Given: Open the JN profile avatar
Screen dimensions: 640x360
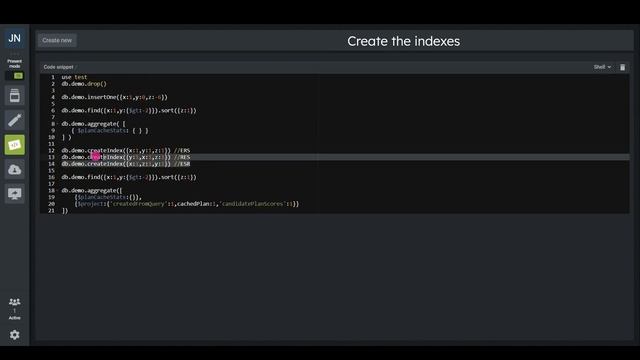Looking at the screenshot, I should click(x=15, y=38).
